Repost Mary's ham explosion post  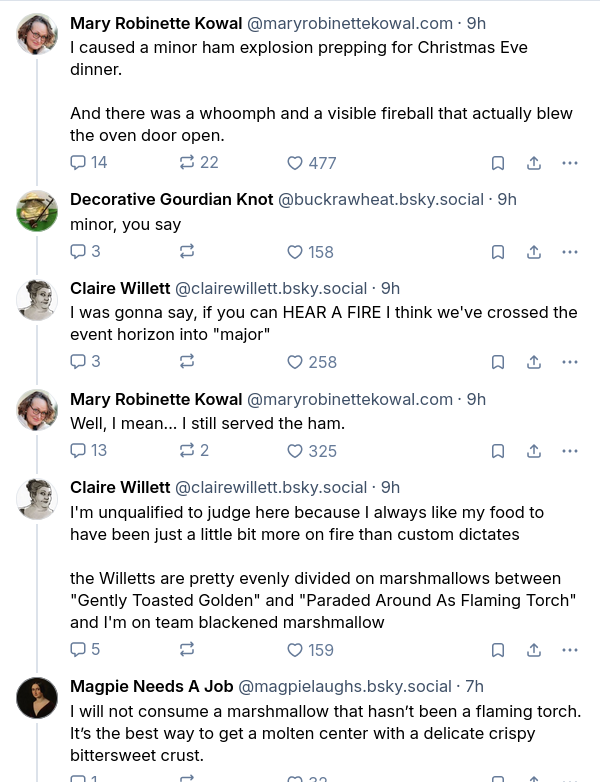click(x=187, y=162)
